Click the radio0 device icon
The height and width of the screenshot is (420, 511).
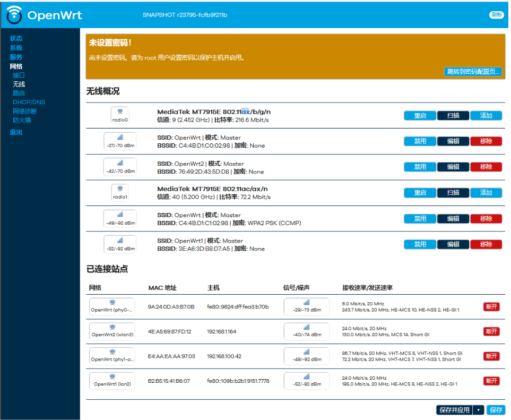[x=120, y=115]
